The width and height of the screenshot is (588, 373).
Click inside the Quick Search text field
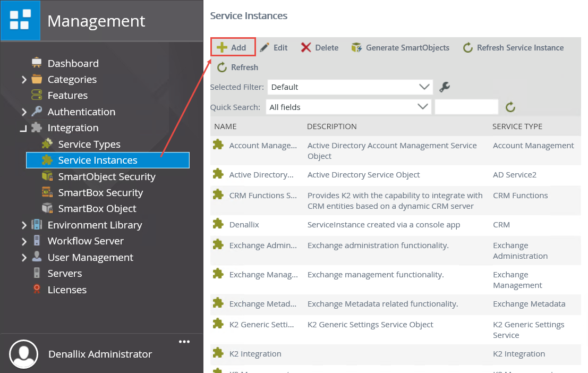pyautogui.click(x=466, y=106)
